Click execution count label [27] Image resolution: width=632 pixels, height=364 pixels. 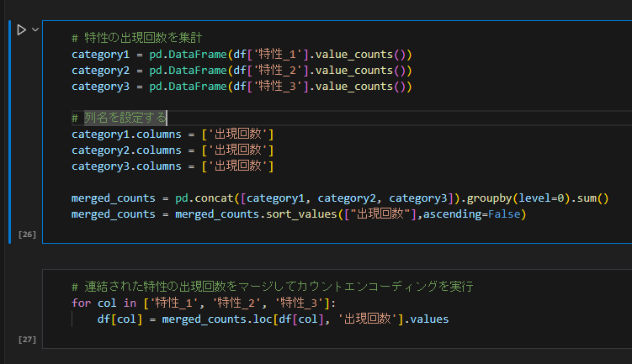pyautogui.click(x=27, y=340)
